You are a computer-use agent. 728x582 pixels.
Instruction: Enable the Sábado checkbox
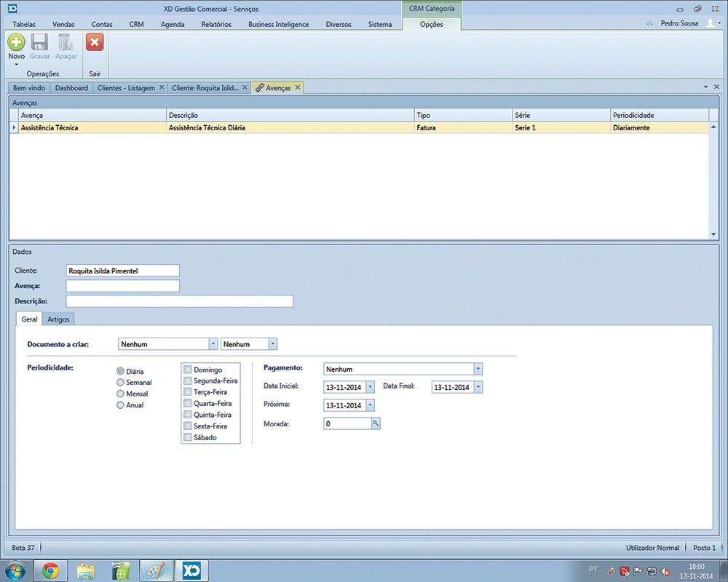click(x=188, y=438)
